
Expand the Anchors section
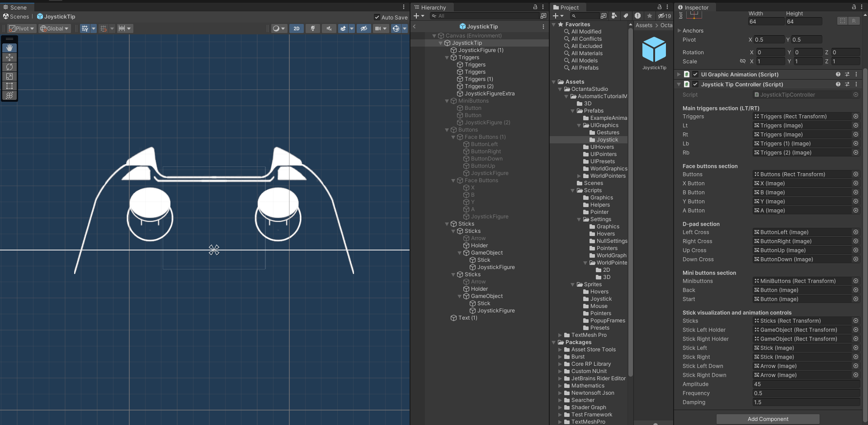point(679,31)
